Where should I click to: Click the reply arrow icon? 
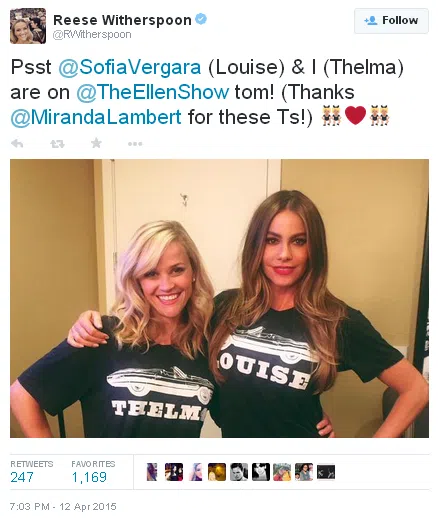[x=17, y=144]
